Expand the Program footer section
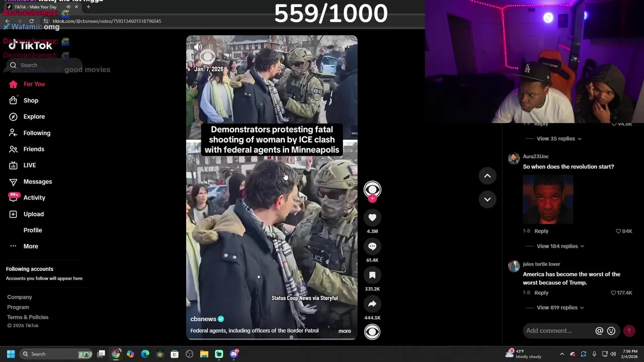The image size is (644, 362). click(x=18, y=307)
